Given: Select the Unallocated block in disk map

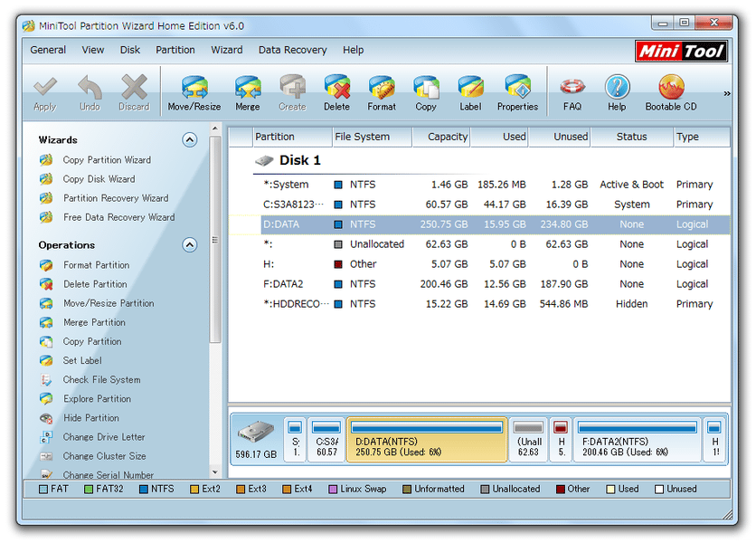Looking at the screenshot, I should tap(529, 439).
